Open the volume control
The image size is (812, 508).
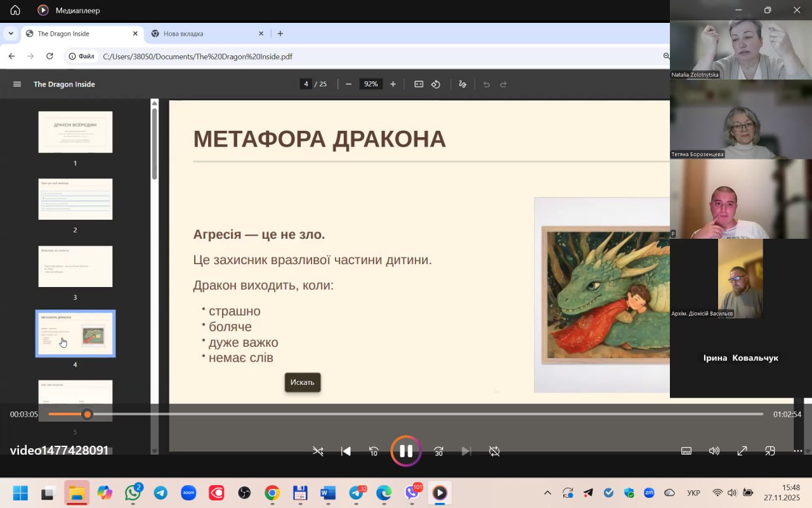pyautogui.click(x=714, y=451)
